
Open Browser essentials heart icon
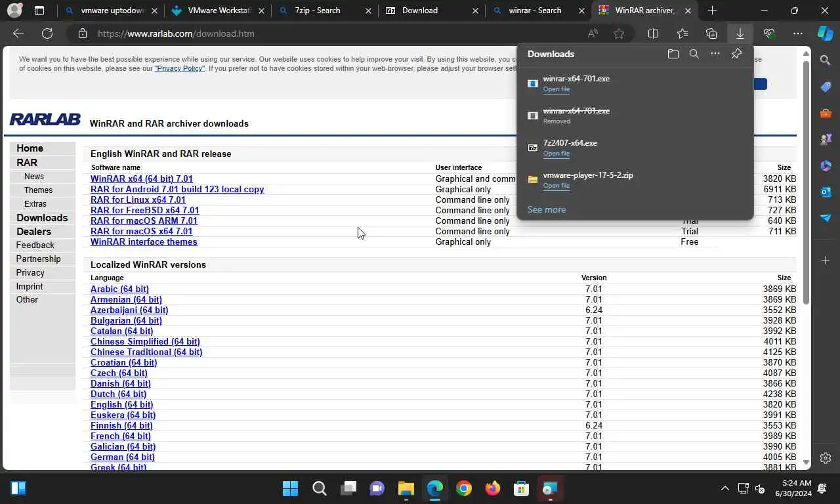tap(769, 33)
